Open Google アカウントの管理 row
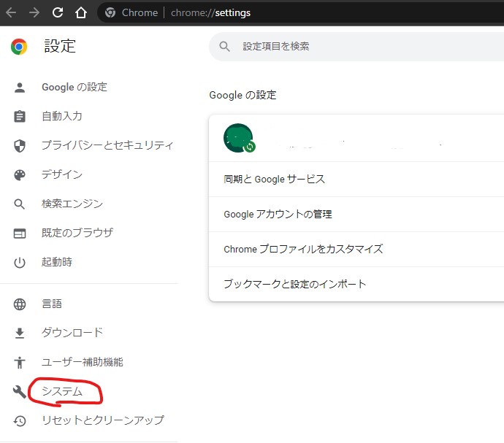 [356, 215]
